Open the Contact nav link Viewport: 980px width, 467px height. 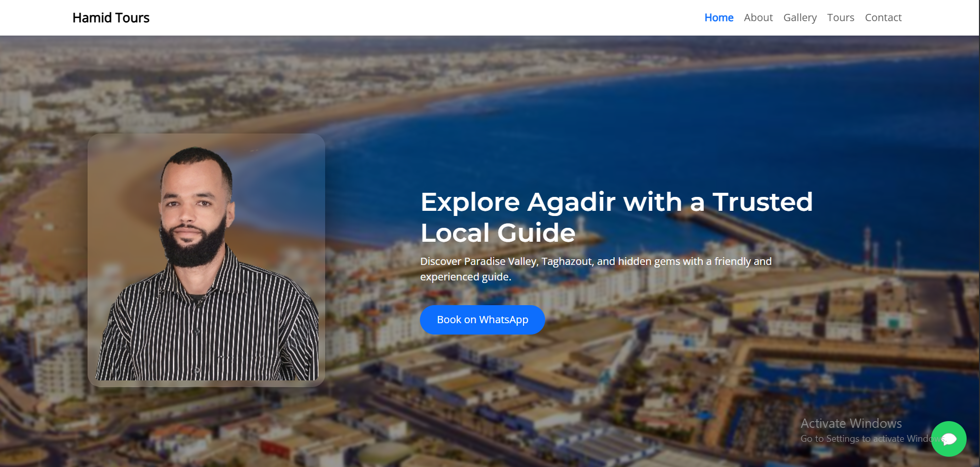pyautogui.click(x=883, y=18)
